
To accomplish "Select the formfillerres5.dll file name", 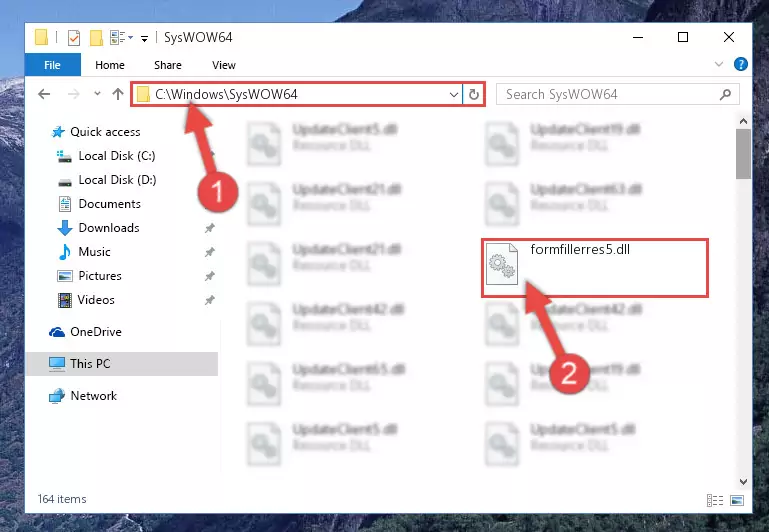I will [580, 249].
